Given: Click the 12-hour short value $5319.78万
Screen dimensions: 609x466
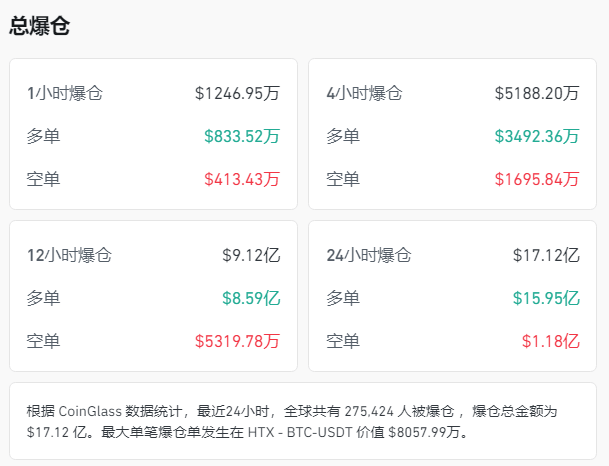Looking at the screenshot, I should (238, 341).
